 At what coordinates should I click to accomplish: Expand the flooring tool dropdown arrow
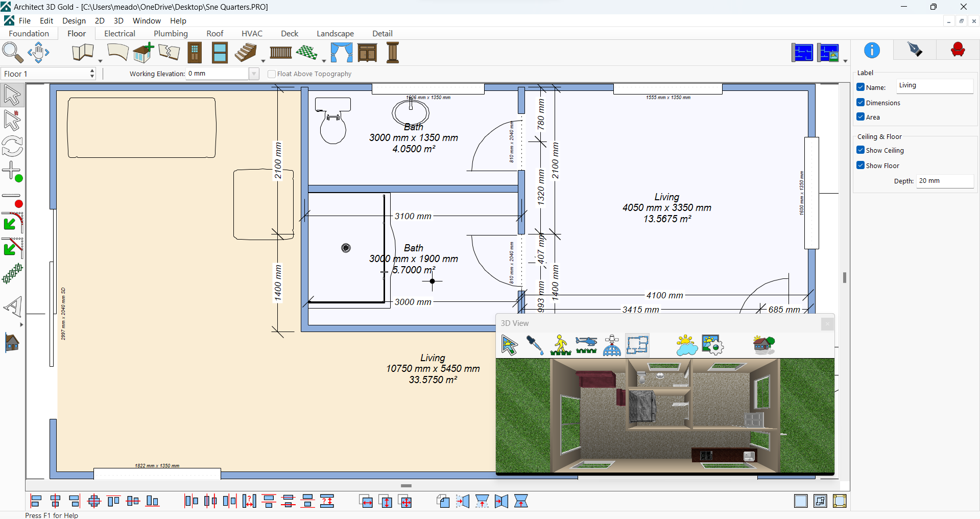coord(324,61)
